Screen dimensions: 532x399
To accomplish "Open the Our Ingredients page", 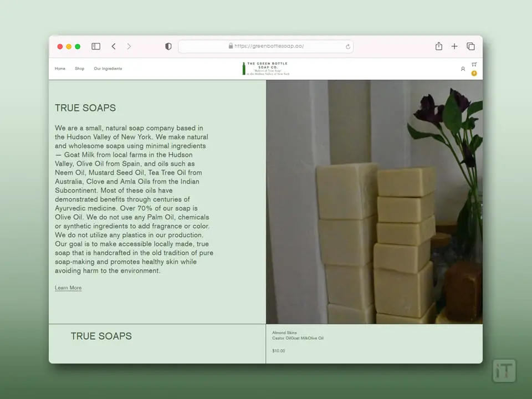I will [108, 69].
